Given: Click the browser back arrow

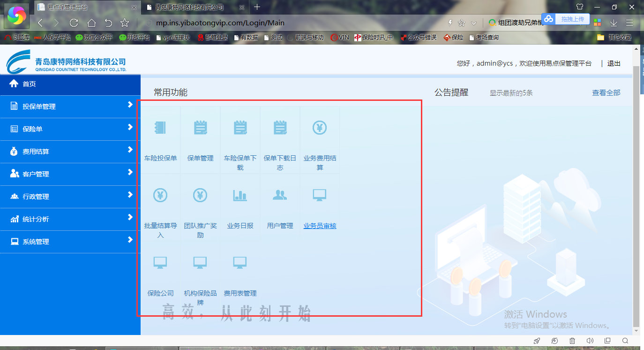Looking at the screenshot, I should tap(40, 23).
